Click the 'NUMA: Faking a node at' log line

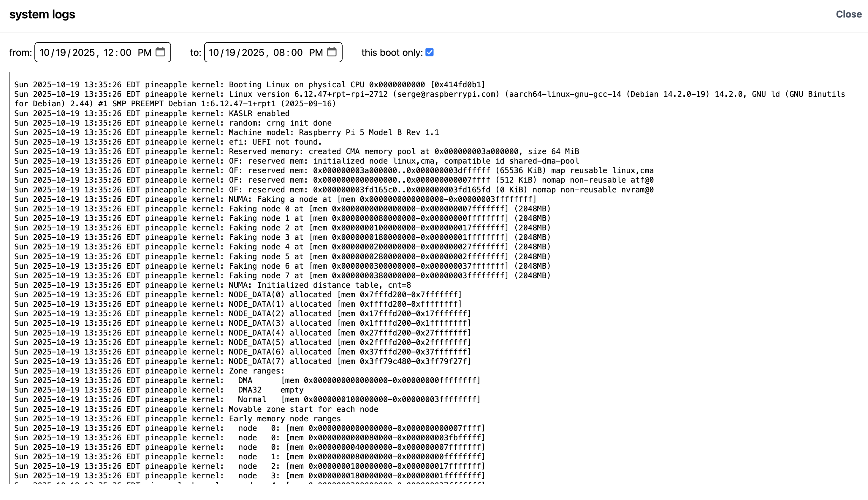[x=275, y=199]
